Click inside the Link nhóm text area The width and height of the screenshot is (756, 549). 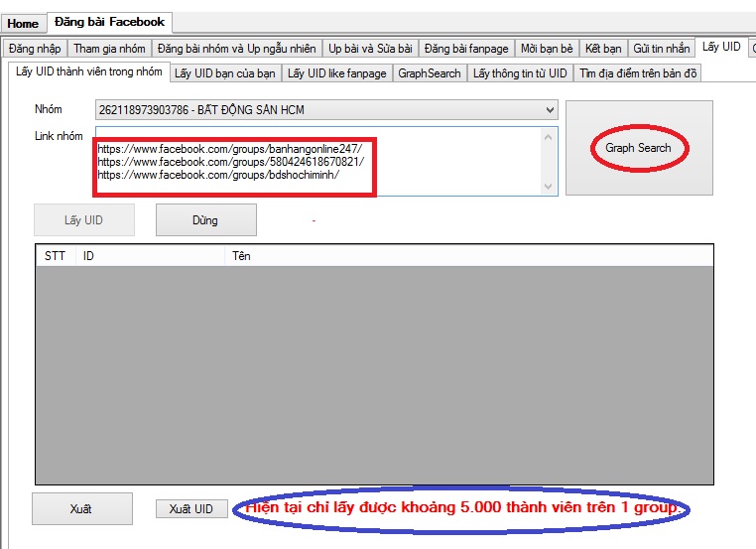point(326,161)
